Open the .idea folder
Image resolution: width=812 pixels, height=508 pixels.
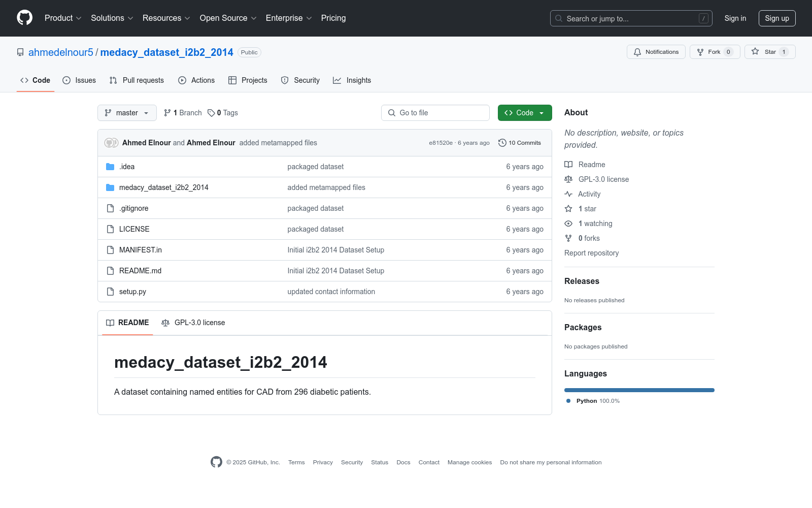[127, 167]
